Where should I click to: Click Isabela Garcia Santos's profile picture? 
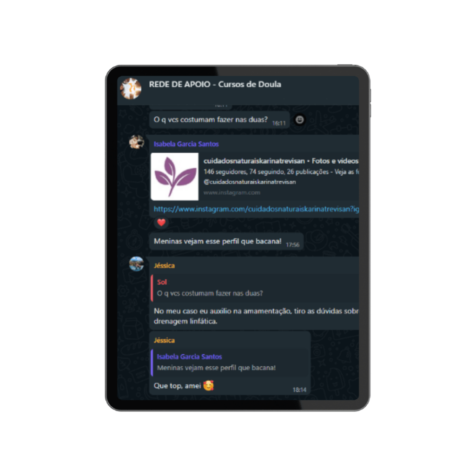137,142
